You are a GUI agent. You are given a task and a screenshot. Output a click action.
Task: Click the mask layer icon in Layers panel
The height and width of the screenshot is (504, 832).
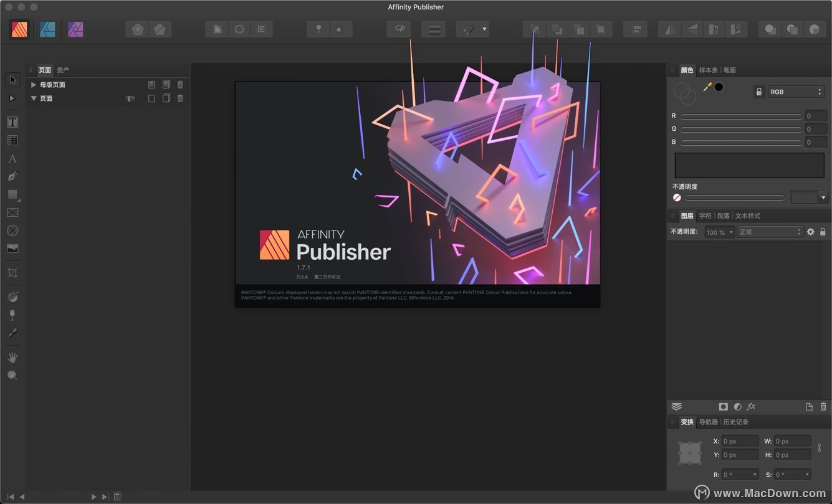724,406
